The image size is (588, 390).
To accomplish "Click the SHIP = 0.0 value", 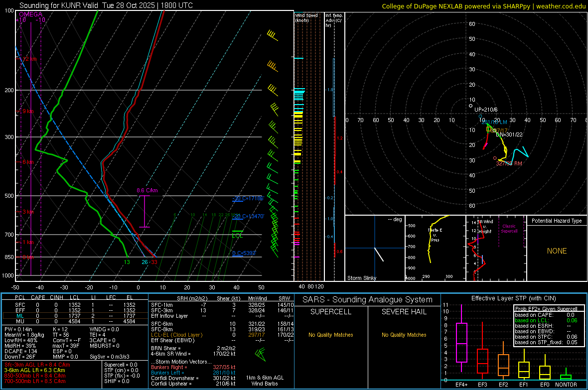I will [x=117, y=381].
